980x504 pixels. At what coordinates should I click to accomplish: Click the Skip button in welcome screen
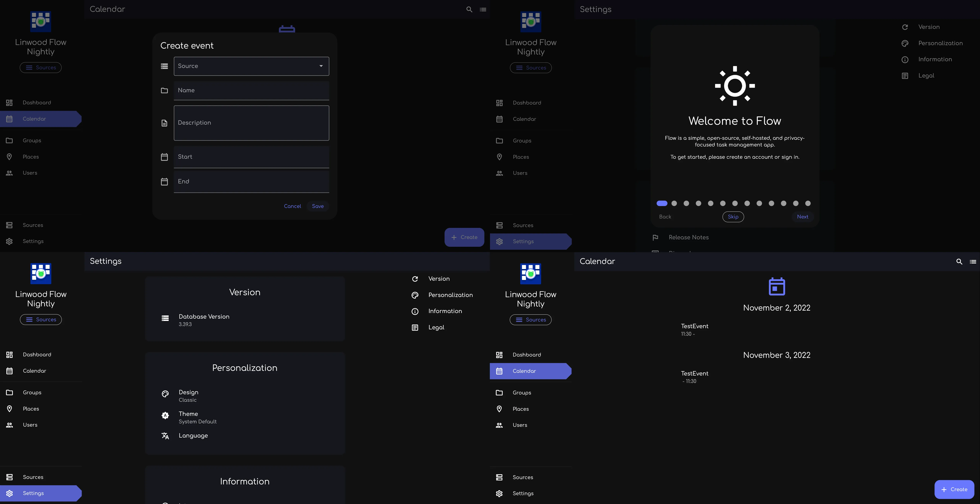(733, 217)
